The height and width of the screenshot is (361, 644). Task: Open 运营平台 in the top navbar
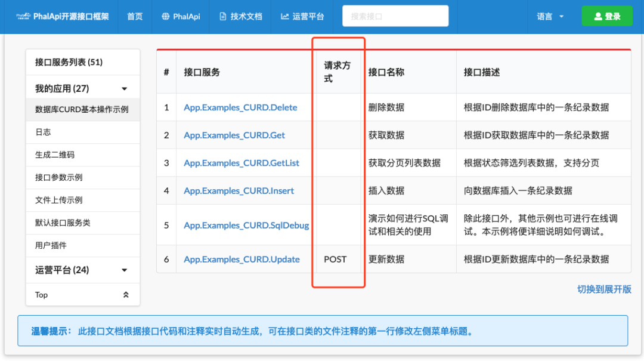point(303,17)
